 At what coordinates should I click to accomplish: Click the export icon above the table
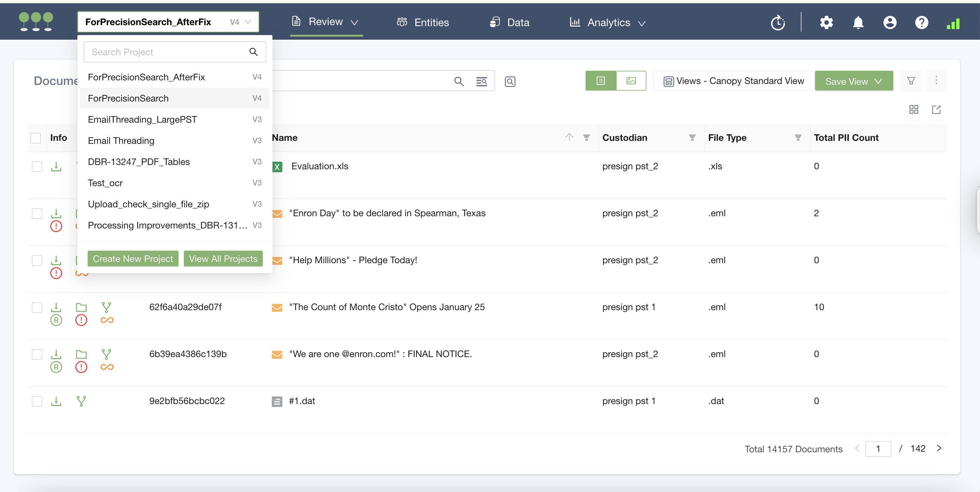pos(936,110)
